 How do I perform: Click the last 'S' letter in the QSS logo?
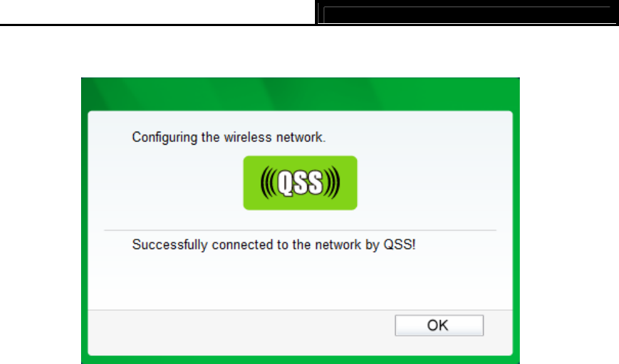tap(315, 182)
